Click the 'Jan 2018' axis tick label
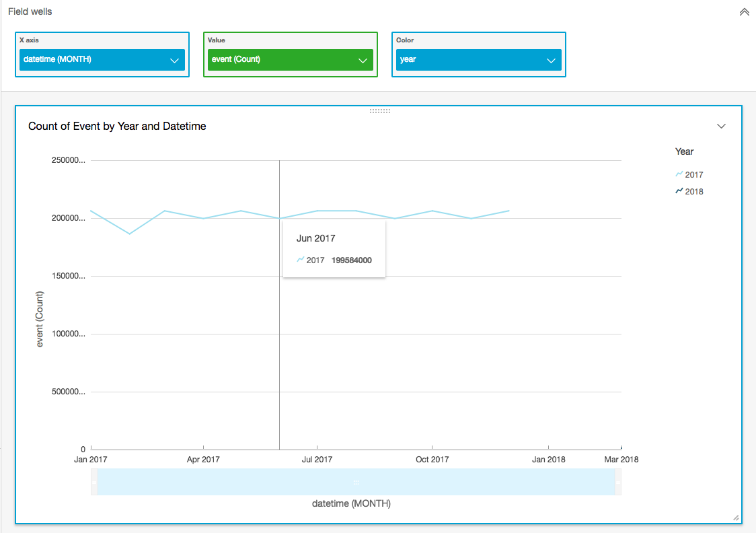This screenshot has height=533, width=756. [549, 460]
